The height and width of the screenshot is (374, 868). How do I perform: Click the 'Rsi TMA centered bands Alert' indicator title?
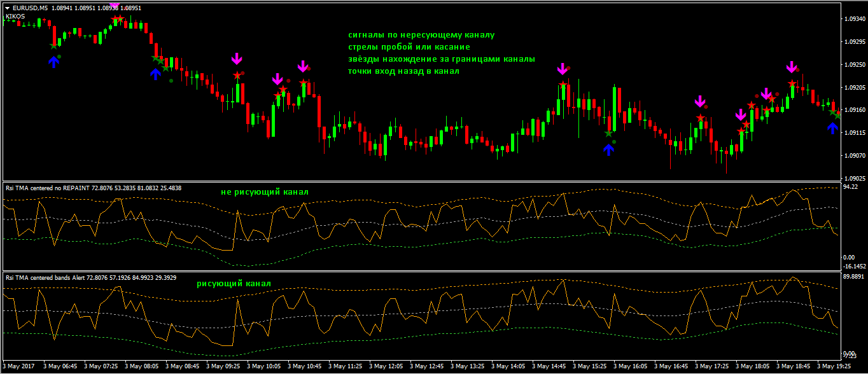pos(55,278)
